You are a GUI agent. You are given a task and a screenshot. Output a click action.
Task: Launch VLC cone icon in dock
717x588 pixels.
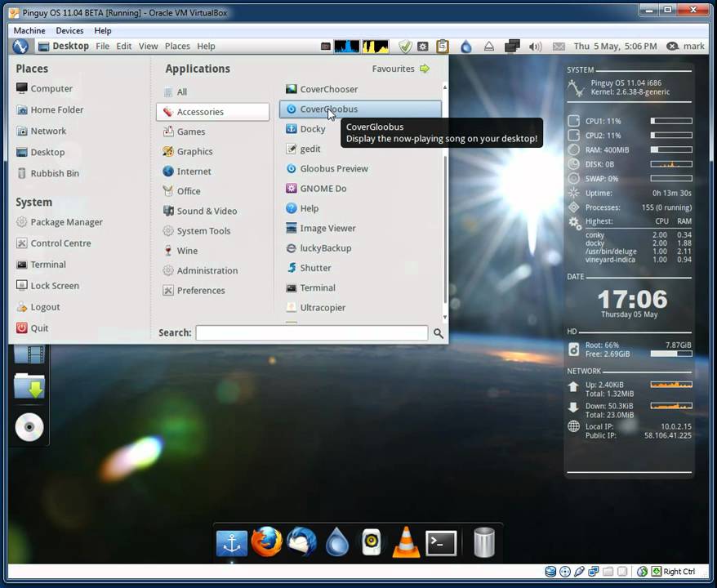[x=406, y=542]
